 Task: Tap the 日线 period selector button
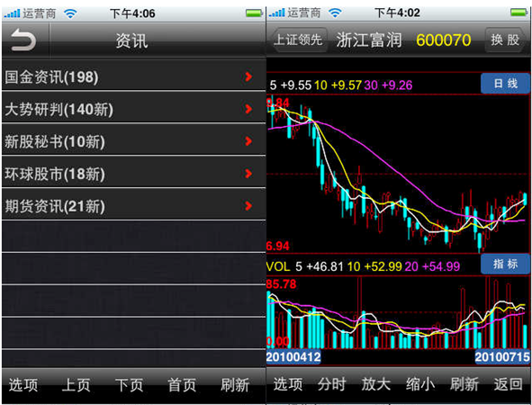coord(505,84)
